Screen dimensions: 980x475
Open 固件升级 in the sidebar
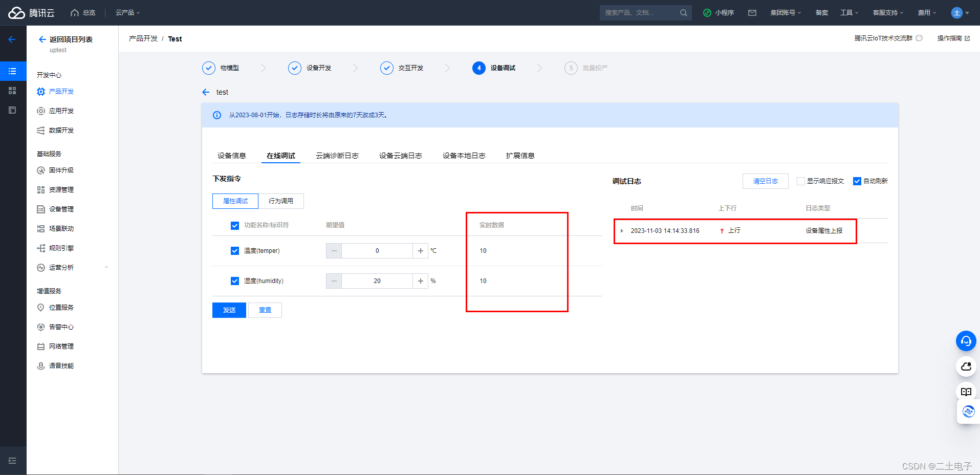click(61, 170)
